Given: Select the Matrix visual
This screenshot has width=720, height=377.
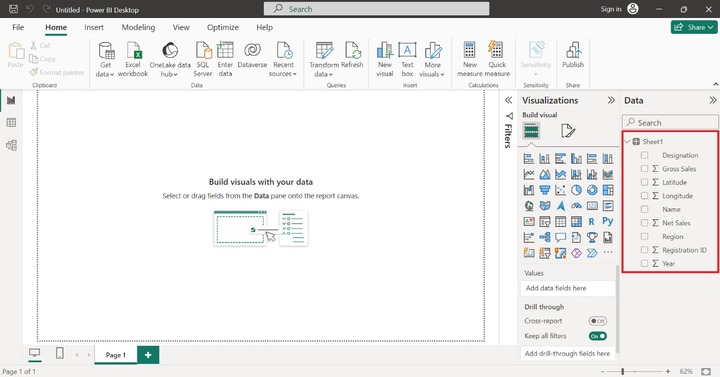Looking at the screenshot, I should coord(576,222).
